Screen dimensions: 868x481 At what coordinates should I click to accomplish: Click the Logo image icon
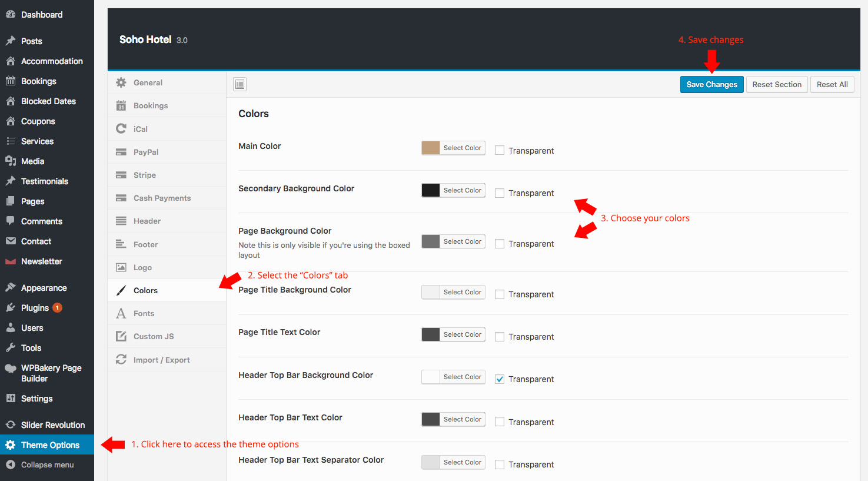(121, 267)
